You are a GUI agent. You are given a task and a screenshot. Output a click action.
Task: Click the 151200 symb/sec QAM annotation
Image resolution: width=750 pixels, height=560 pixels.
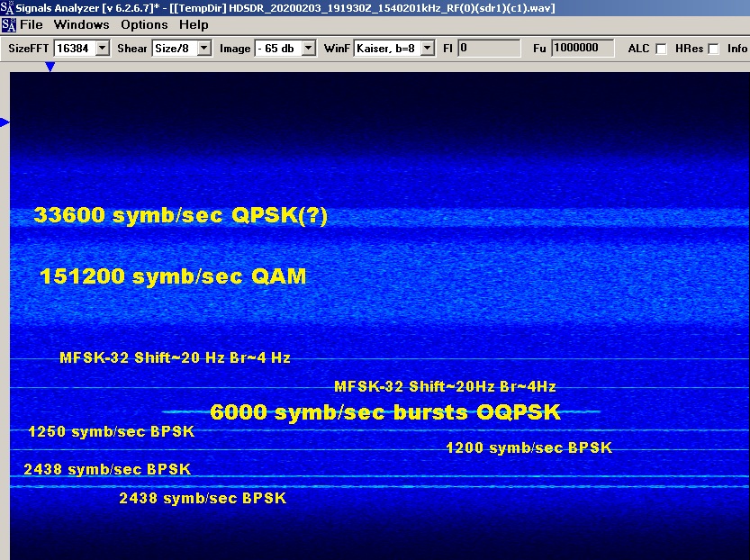(x=173, y=276)
